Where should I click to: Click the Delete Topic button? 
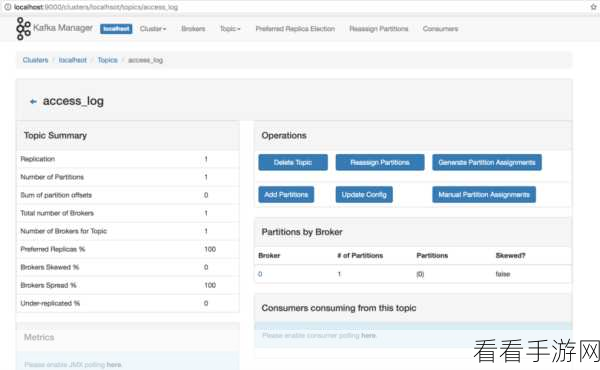pos(293,162)
